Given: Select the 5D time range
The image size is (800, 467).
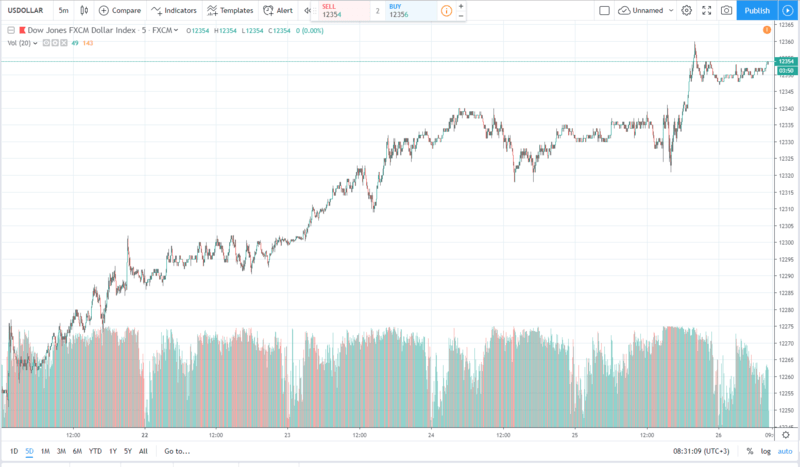Looking at the screenshot, I should [30, 451].
